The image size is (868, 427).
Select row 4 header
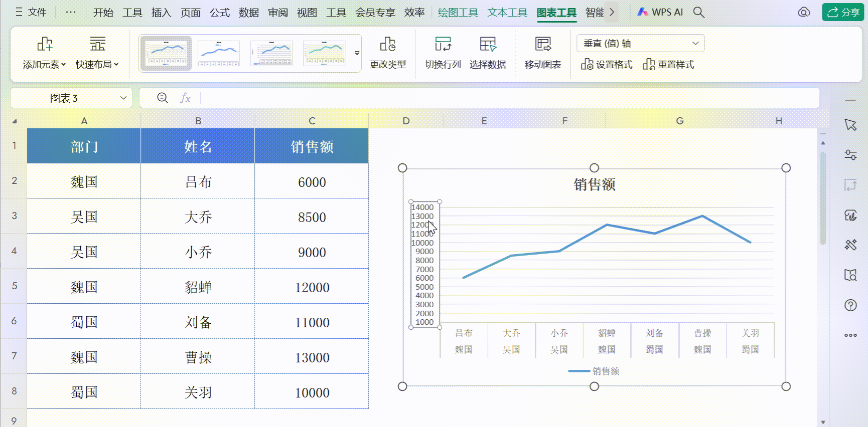click(x=14, y=251)
